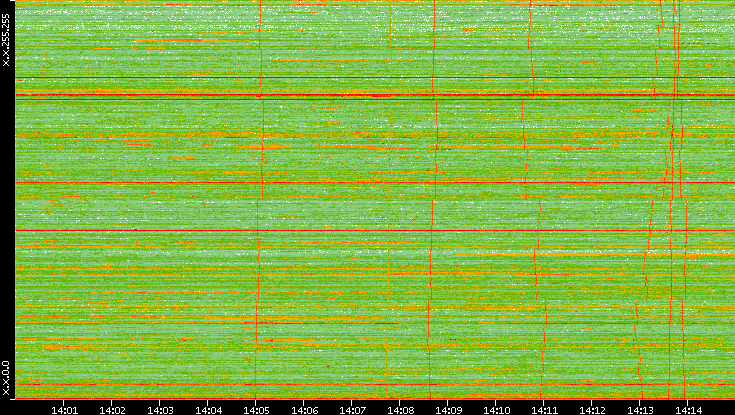Screen dimensions: 735x415
Task: Click the 14:05 time axis label
Action: (x=256, y=411)
